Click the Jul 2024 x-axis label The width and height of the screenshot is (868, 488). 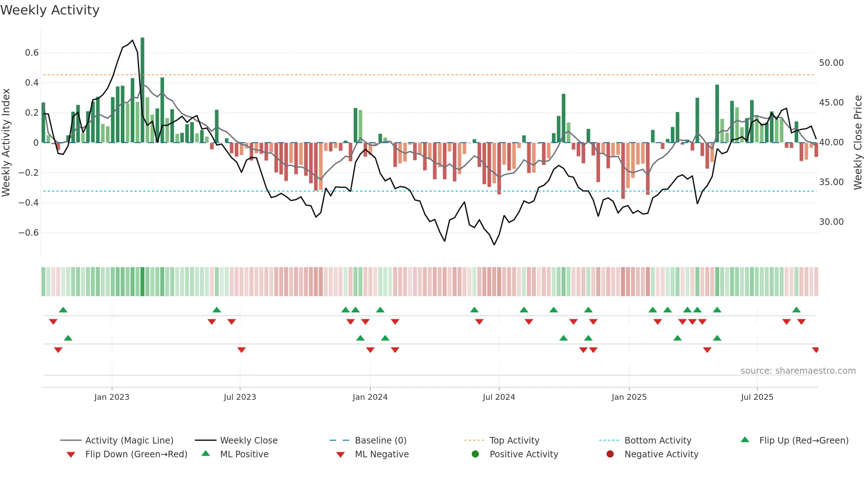tap(499, 397)
